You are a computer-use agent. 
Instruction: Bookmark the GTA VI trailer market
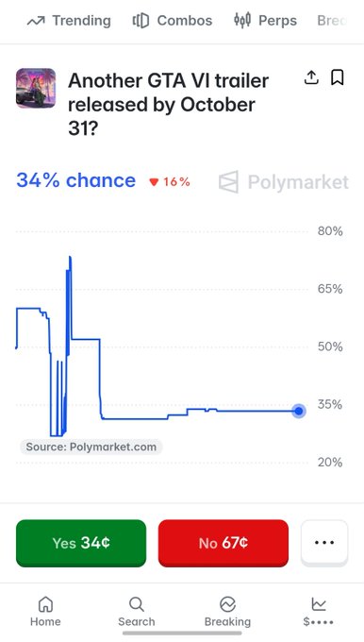pos(337,77)
